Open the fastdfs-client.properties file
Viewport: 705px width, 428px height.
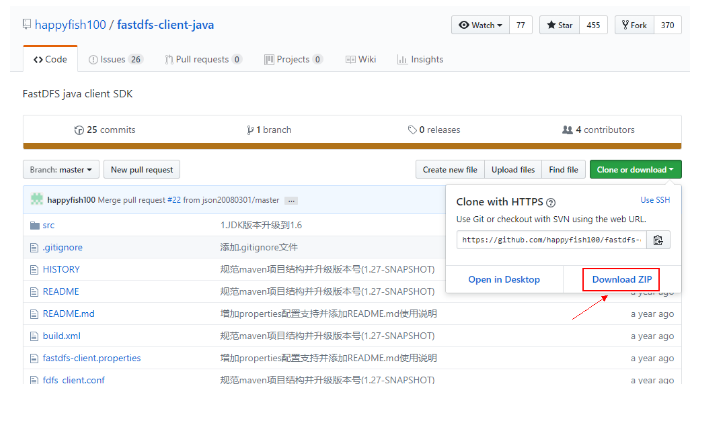(92, 358)
